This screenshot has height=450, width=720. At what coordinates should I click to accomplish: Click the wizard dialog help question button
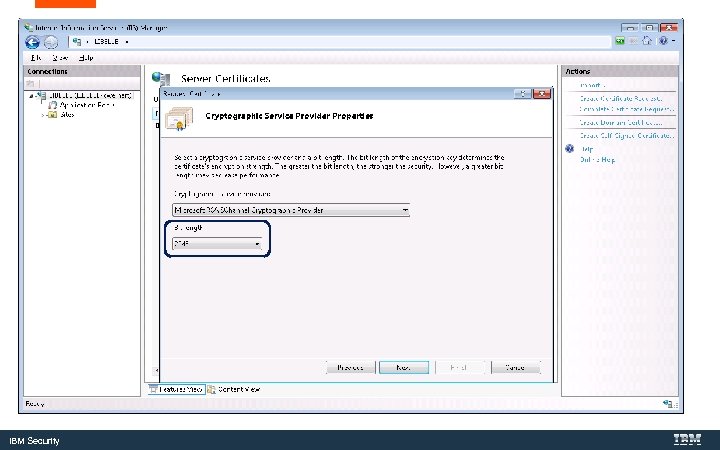pos(523,94)
